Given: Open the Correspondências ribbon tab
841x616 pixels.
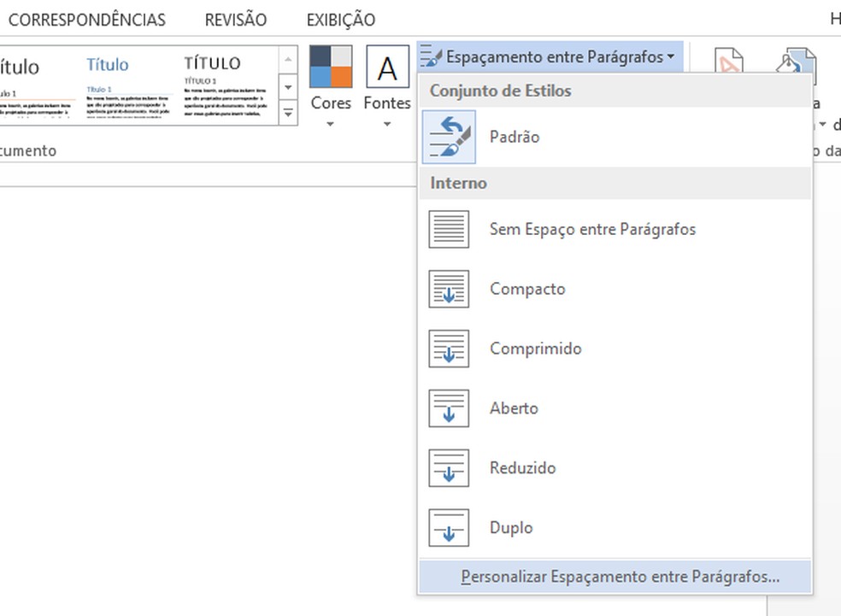Looking at the screenshot, I should (x=87, y=20).
